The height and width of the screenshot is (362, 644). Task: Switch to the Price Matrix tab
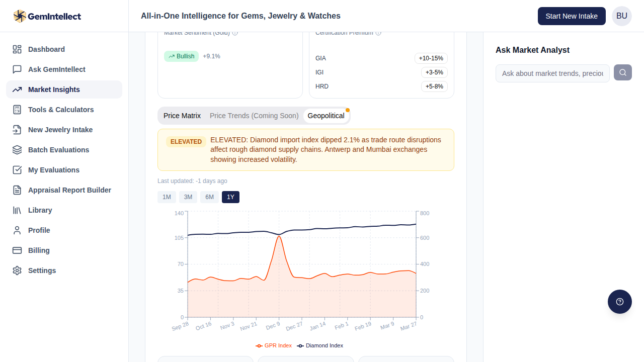[182, 116]
